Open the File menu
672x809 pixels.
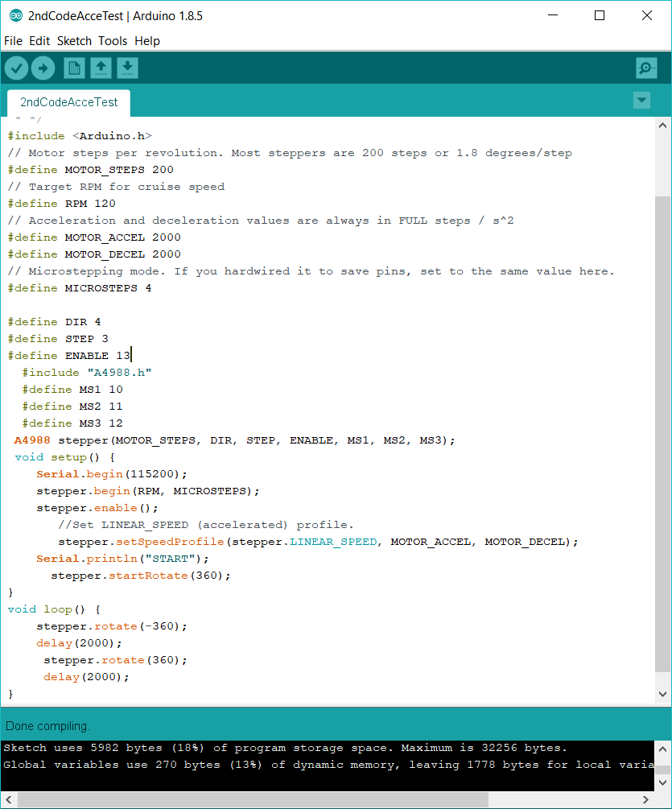click(14, 41)
